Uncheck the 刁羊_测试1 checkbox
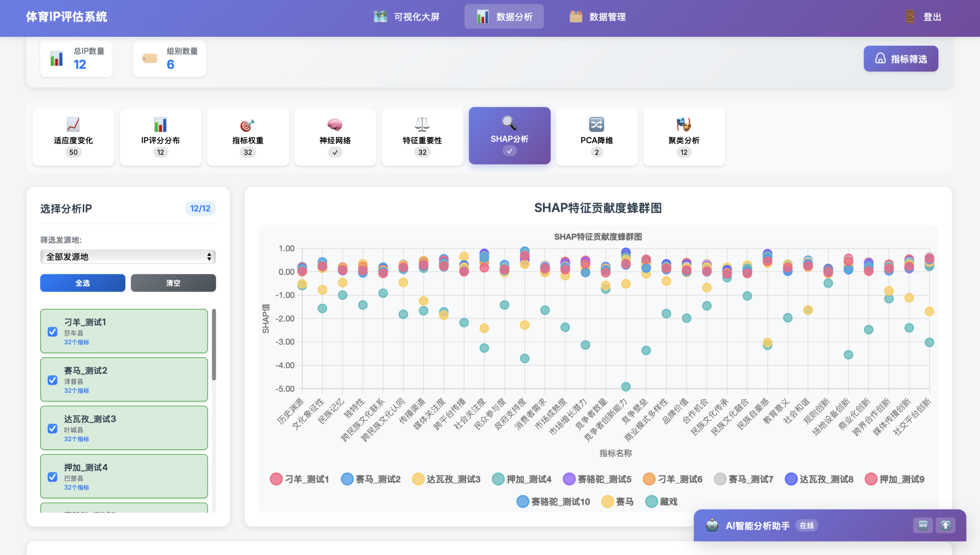This screenshot has width=980, height=555. click(53, 331)
